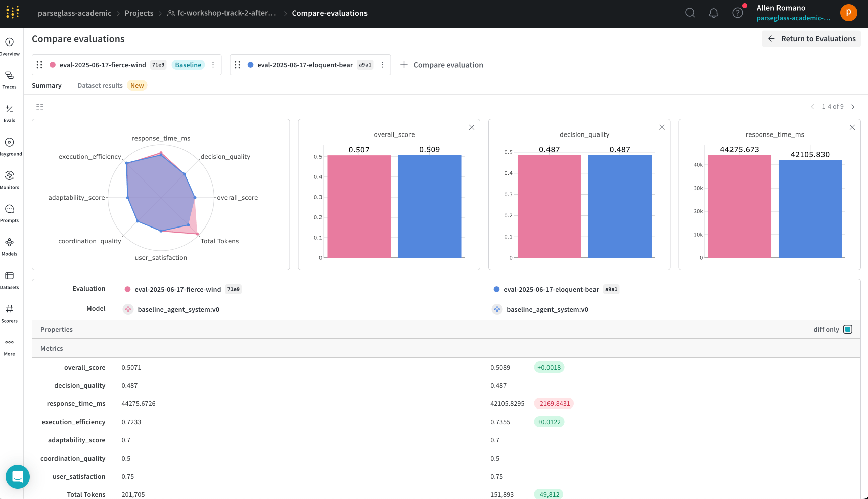Image resolution: width=868 pixels, height=499 pixels.
Task: Close the overall_score chart
Action: (x=472, y=127)
